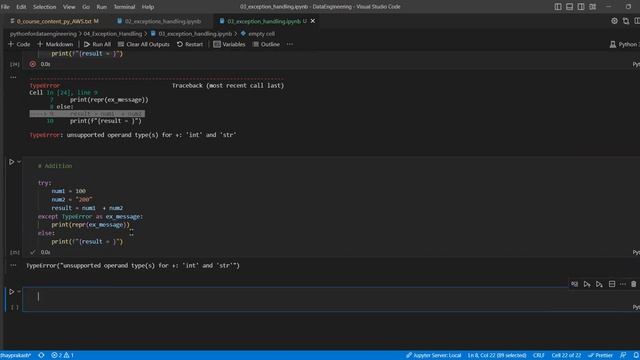640x360 pixels.
Task: Click the git branch status item
Action: (16, 356)
